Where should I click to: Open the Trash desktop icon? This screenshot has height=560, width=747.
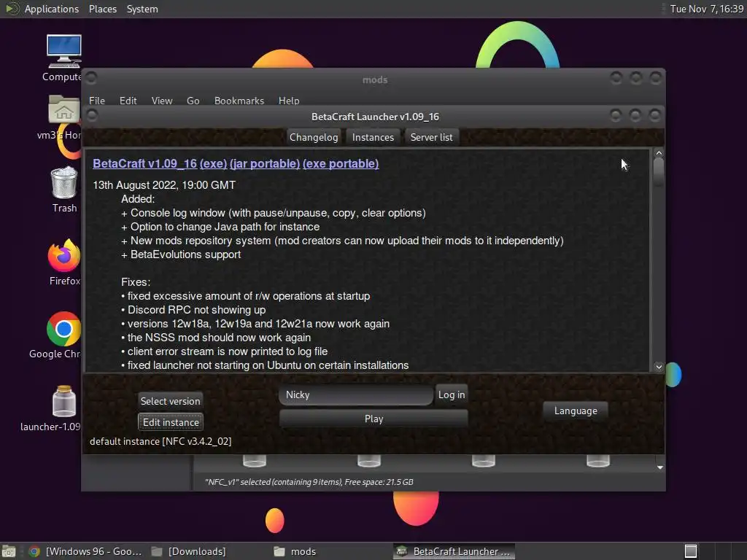click(x=64, y=182)
